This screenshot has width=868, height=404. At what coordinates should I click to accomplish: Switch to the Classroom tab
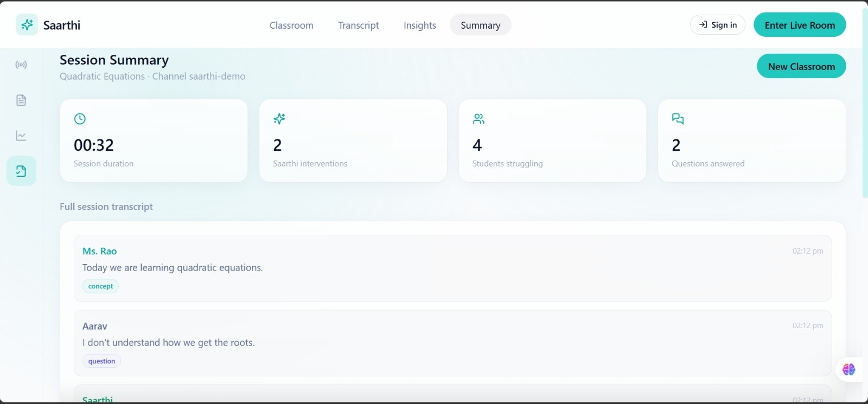291,25
